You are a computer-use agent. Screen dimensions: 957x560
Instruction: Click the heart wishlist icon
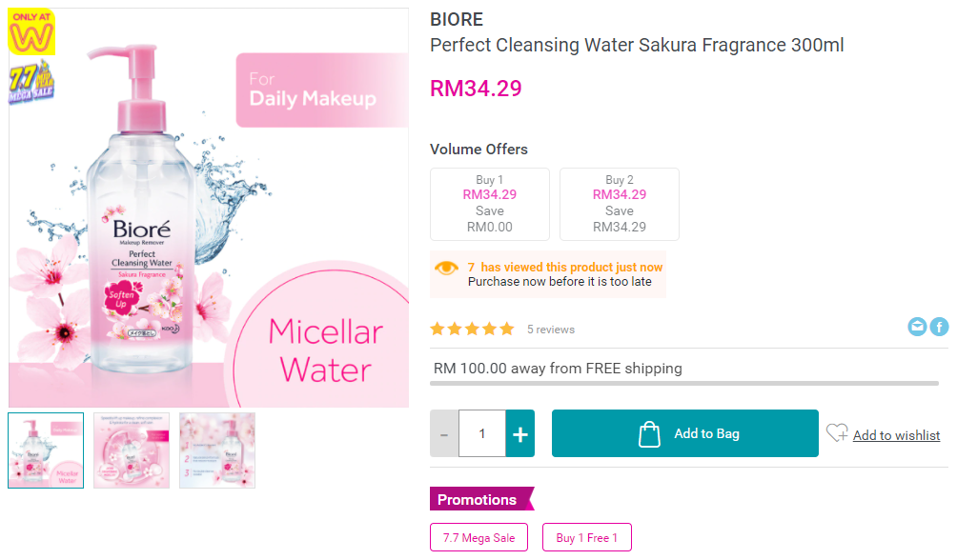(x=837, y=433)
